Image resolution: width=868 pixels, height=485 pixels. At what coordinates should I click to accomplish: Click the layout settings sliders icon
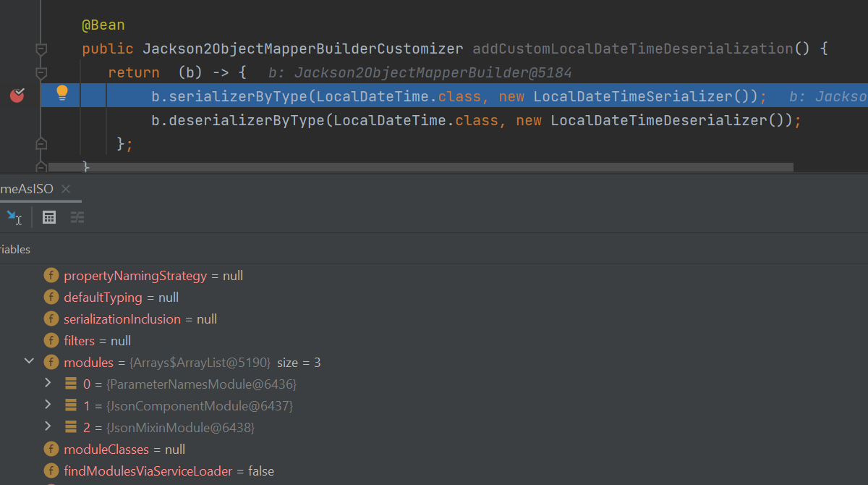tap(77, 217)
